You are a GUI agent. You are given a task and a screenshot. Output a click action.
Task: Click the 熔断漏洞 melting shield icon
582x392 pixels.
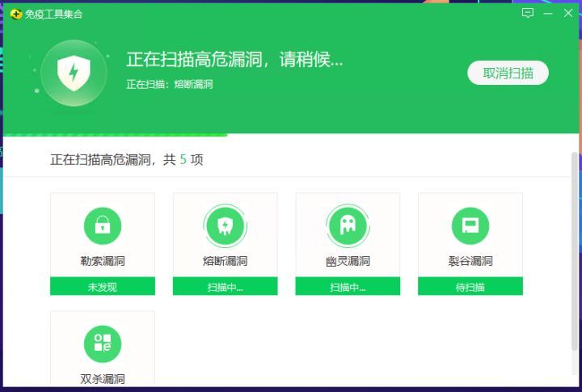(225, 226)
